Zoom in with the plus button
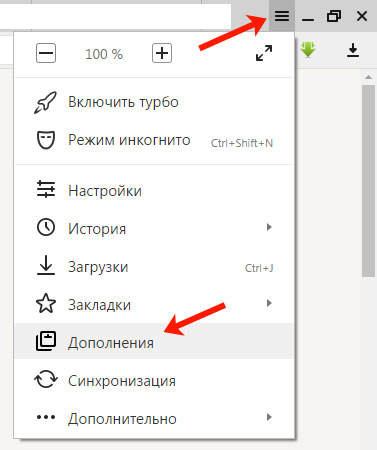 pyautogui.click(x=162, y=53)
